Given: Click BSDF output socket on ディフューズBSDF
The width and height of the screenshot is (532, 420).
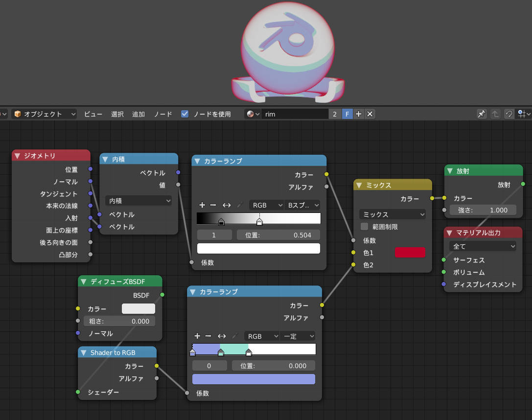Looking at the screenshot, I should pyautogui.click(x=162, y=295).
